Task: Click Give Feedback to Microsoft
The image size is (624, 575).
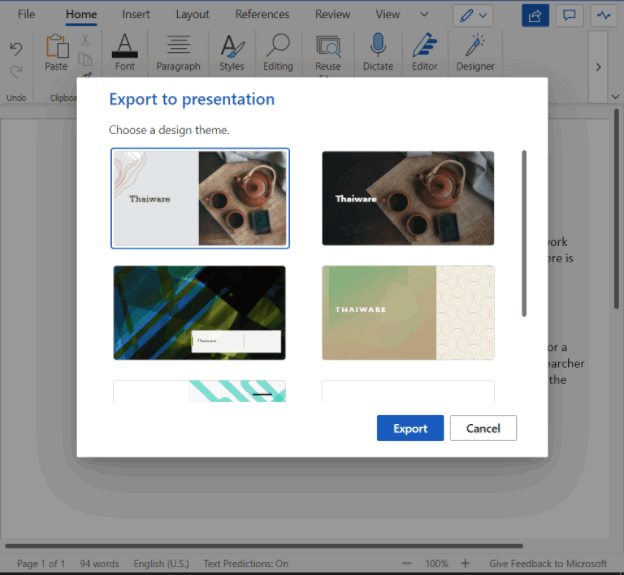Action: click(x=548, y=563)
